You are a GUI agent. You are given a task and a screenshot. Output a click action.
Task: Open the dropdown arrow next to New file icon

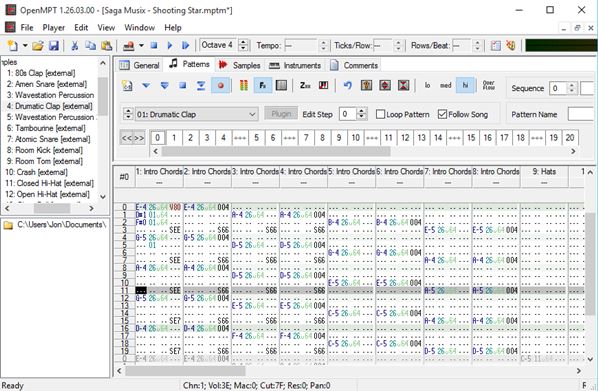point(25,46)
